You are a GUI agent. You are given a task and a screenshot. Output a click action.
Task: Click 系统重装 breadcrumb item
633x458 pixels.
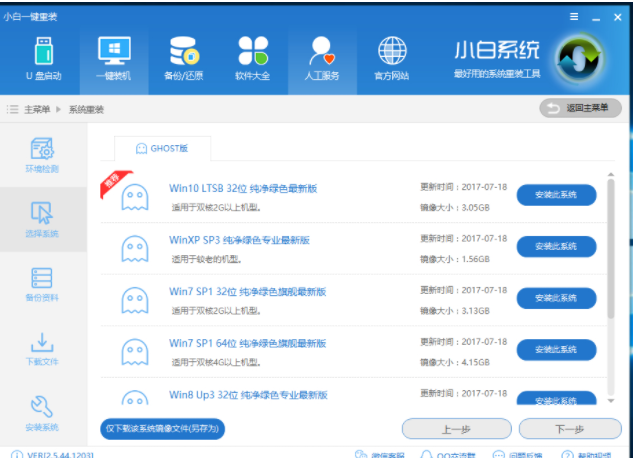(x=86, y=109)
